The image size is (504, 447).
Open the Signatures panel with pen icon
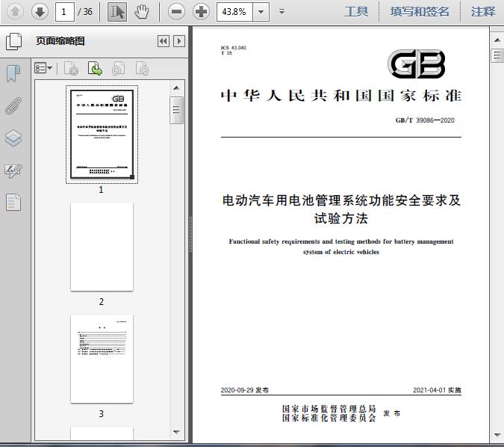(x=13, y=170)
